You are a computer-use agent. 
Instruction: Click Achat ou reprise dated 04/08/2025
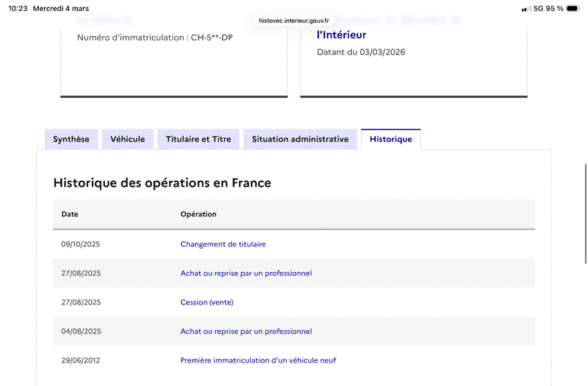click(245, 332)
